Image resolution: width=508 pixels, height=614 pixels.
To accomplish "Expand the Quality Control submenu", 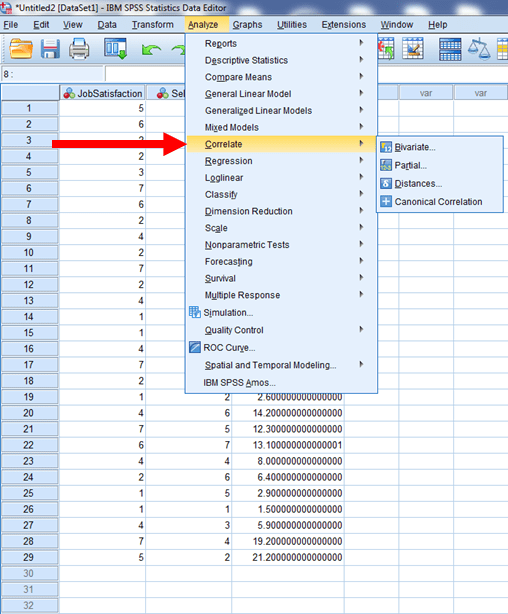I will click(x=281, y=330).
